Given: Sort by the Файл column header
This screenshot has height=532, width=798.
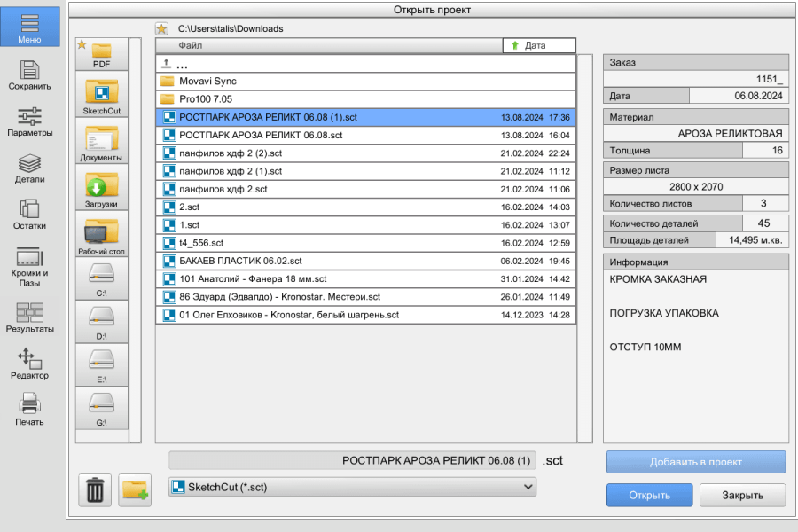Looking at the screenshot, I should coord(329,45).
